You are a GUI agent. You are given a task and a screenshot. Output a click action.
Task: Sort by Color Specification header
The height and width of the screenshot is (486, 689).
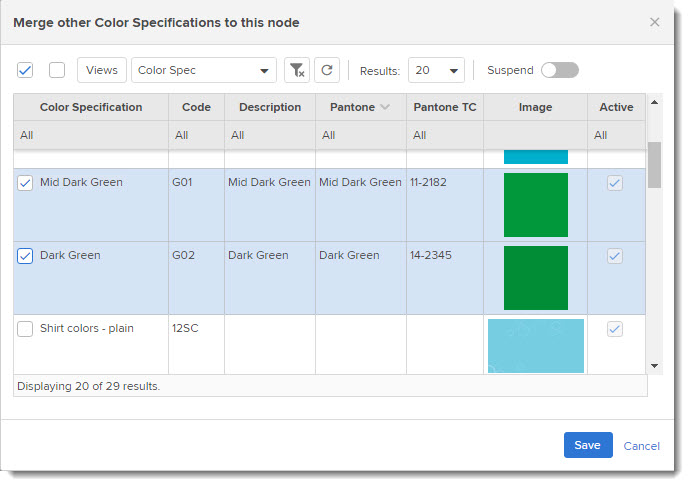91,107
